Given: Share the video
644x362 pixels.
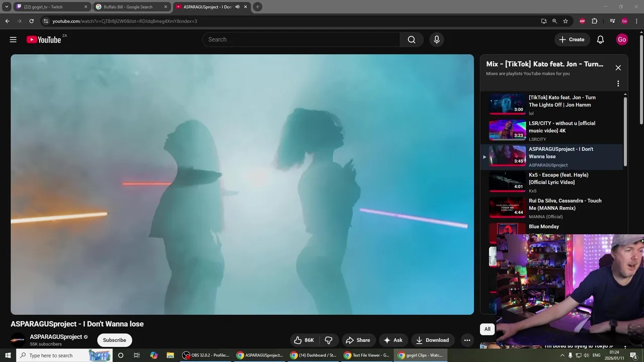Looking at the screenshot, I should pyautogui.click(x=358, y=340).
